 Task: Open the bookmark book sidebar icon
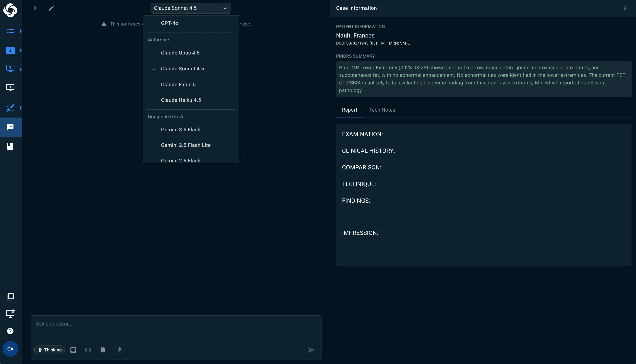point(10,146)
